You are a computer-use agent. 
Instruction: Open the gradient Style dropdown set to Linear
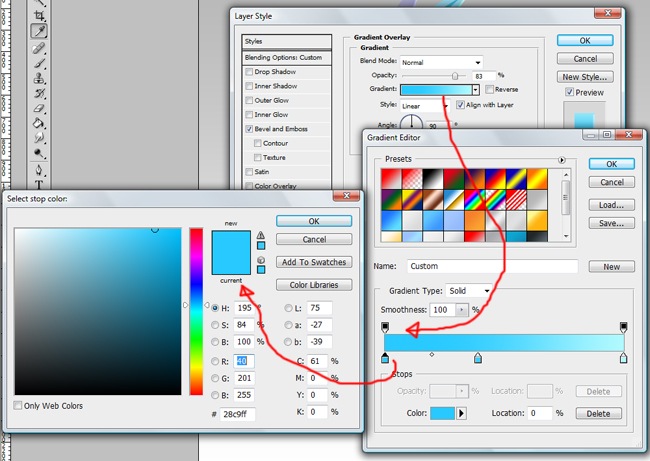point(424,104)
